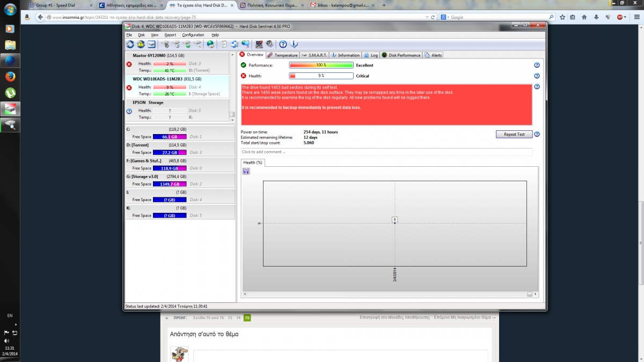Open the View menu
The image size is (644, 362).
(155, 35)
